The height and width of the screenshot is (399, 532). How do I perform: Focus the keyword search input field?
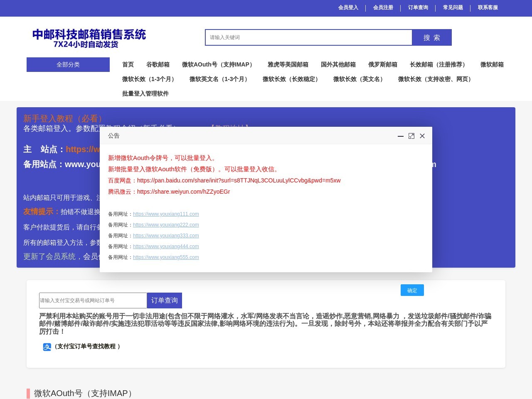point(309,37)
